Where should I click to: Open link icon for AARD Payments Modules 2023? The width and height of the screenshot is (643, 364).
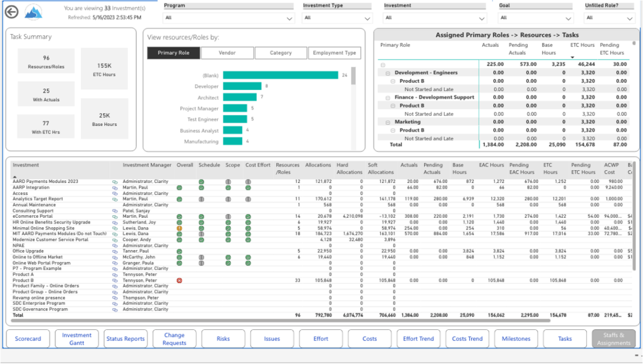(x=114, y=182)
